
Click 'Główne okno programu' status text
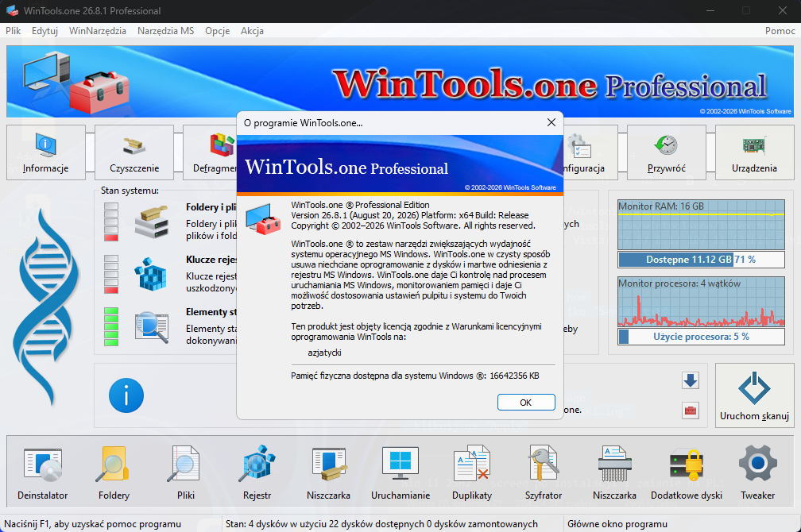(617, 524)
